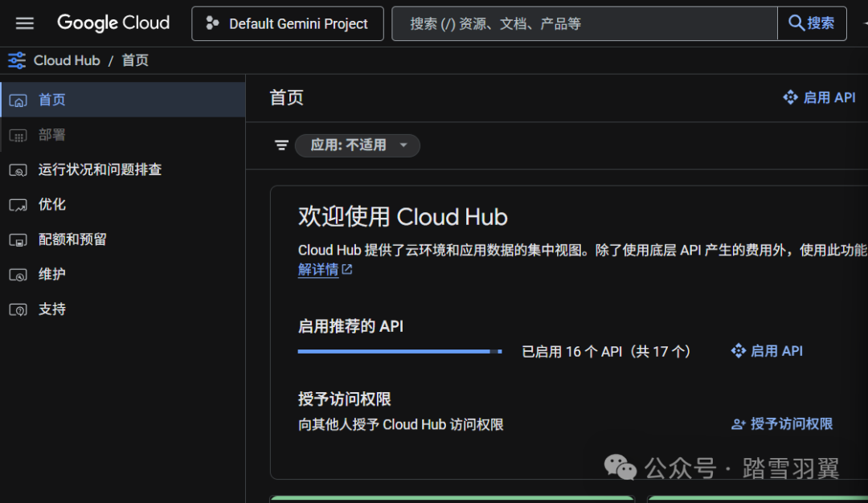
Task: Open 支持 in the sidebar
Action: tap(123, 309)
